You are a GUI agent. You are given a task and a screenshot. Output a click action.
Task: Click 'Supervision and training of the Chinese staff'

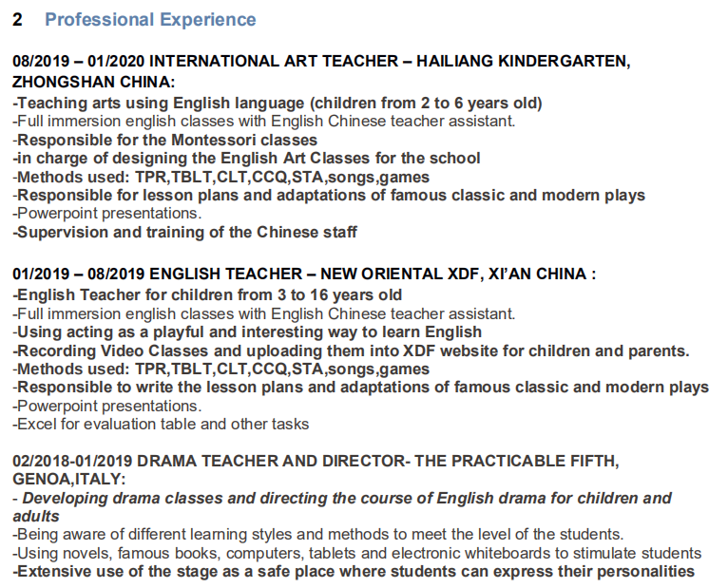tap(184, 232)
